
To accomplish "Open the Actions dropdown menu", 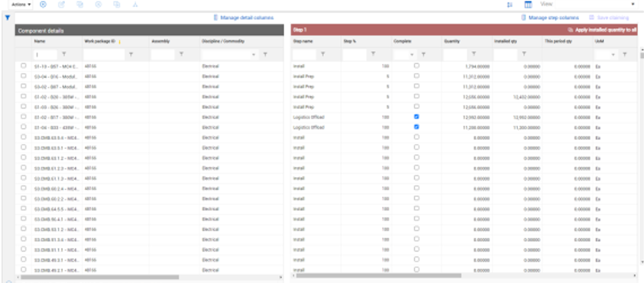I will [x=21, y=5].
